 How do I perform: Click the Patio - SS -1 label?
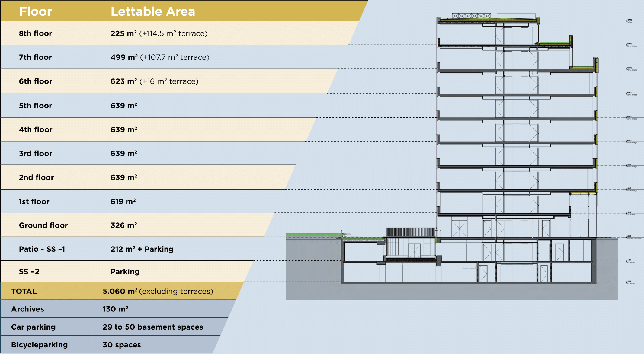(42, 249)
